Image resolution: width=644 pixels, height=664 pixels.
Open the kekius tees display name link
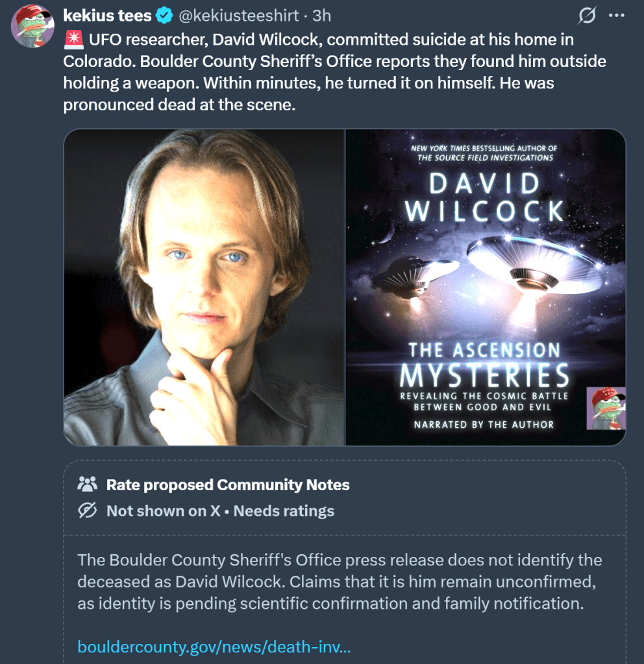tap(107, 16)
